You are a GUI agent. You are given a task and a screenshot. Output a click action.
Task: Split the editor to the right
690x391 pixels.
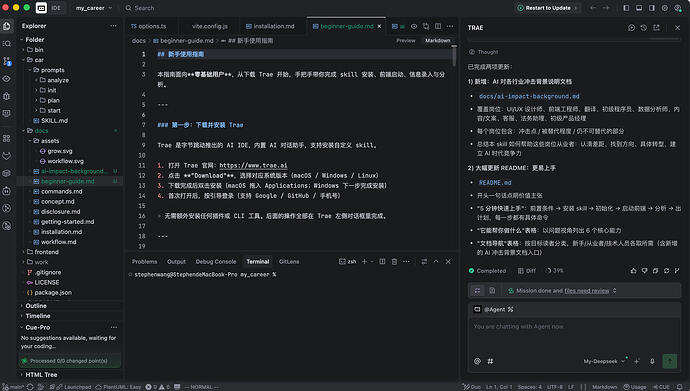(438, 26)
